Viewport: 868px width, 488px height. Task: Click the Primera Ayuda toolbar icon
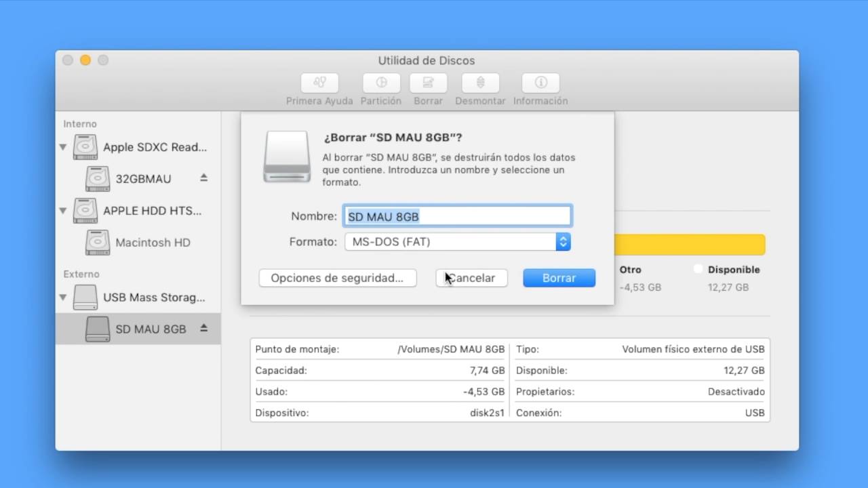319,83
